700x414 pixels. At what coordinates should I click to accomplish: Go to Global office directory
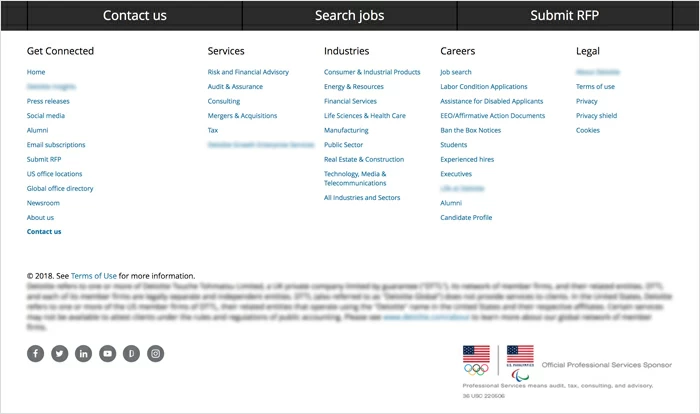(60, 188)
